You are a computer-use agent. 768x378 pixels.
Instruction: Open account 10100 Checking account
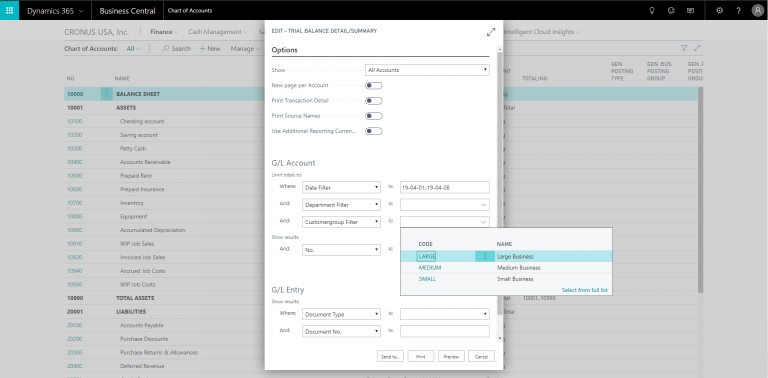pos(75,121)
